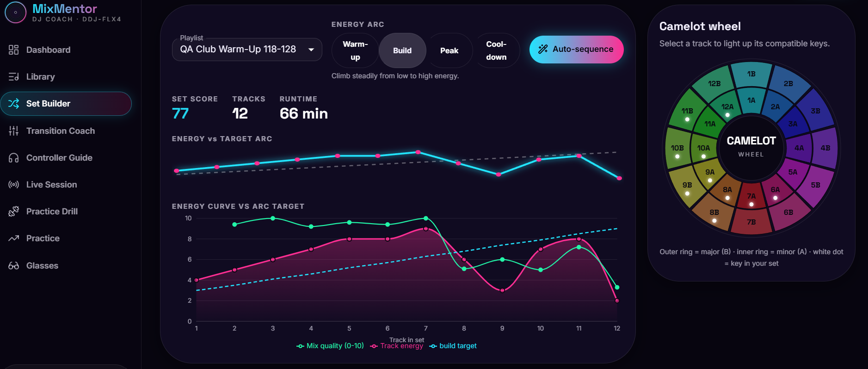Click Track energy point at track 7
This screenshot has height=369, width=868.
[x=426, y=229]
